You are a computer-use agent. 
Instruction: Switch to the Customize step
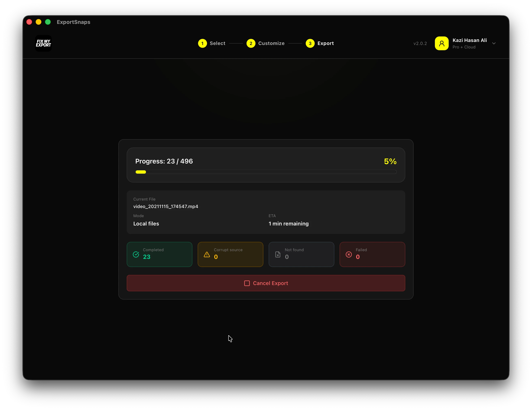coord(271,43)
